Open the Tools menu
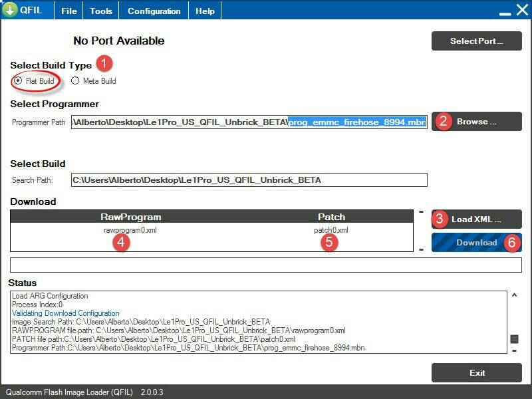 point(101,11)
